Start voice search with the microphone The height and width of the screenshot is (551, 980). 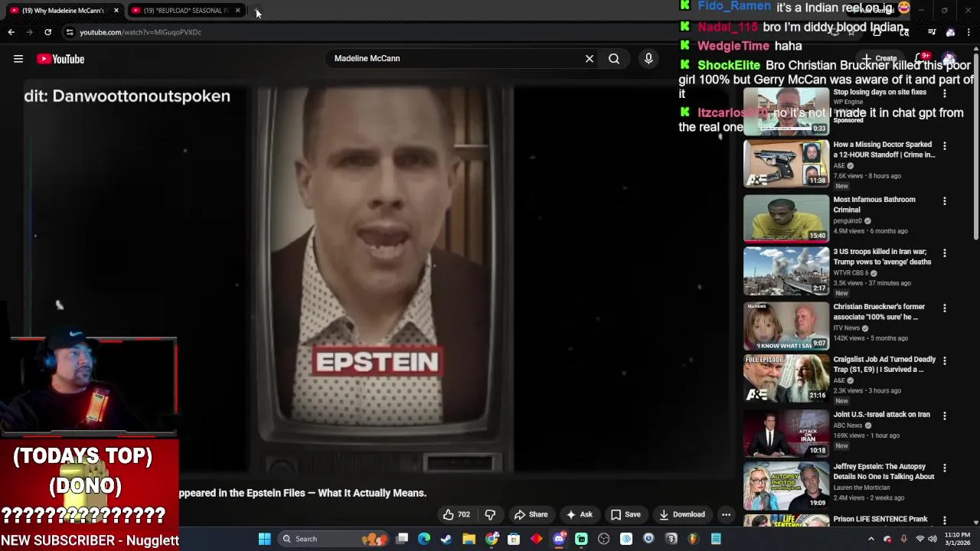(x=648, y=58)
